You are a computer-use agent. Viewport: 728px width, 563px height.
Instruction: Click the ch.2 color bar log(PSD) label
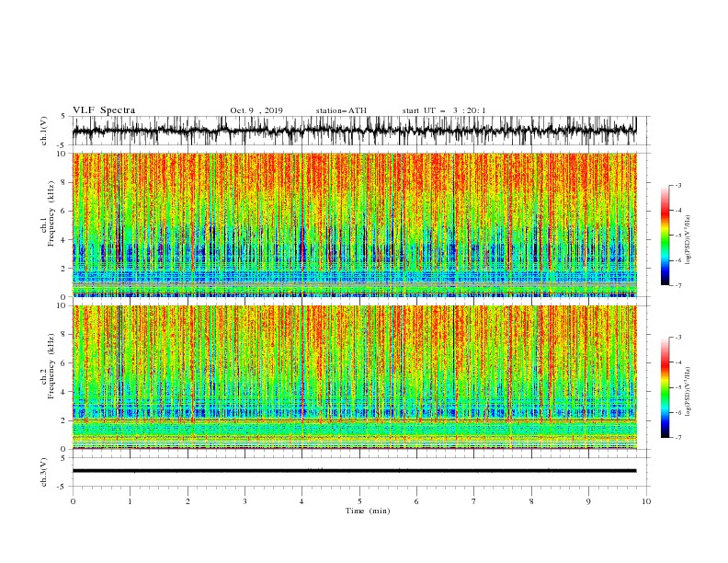[688, 391]
